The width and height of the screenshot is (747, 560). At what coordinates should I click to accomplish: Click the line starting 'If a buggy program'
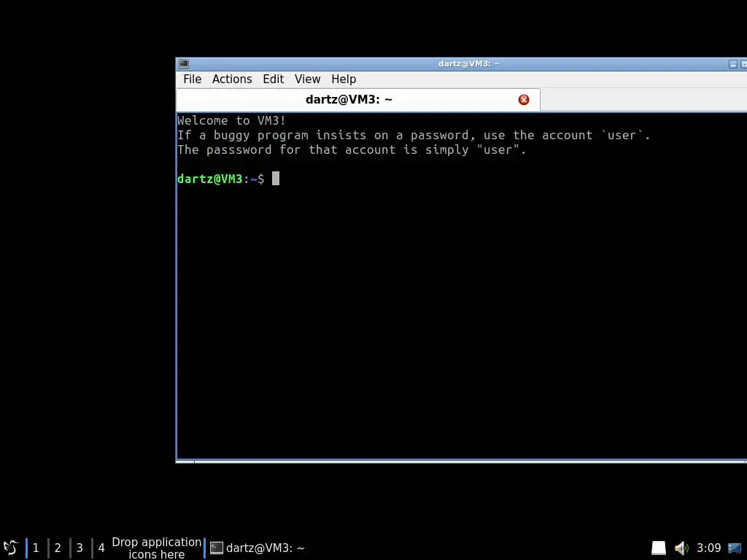point(414,135)
